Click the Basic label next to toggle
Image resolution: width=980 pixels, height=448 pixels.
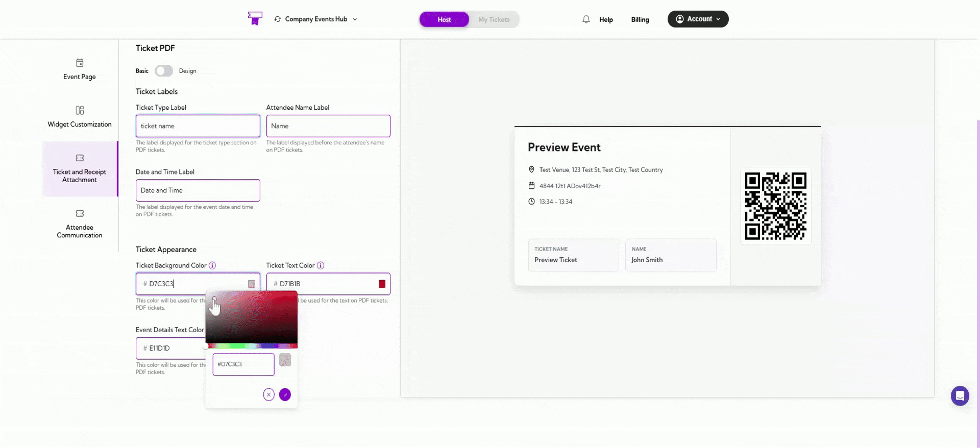142,71
